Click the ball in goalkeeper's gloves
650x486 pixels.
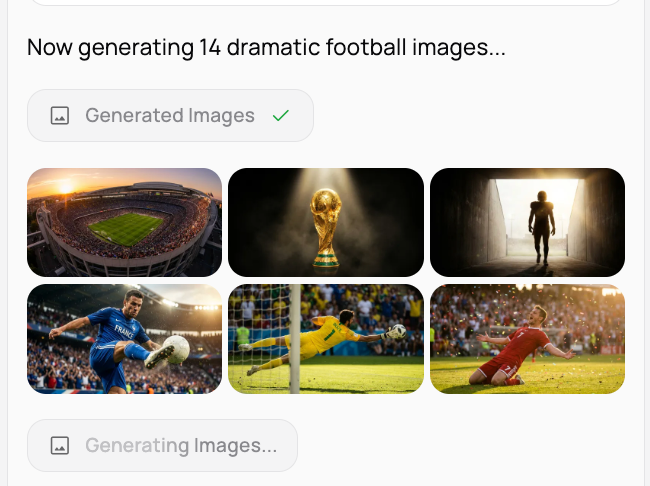pyautogui.click(x=399, y=331)
